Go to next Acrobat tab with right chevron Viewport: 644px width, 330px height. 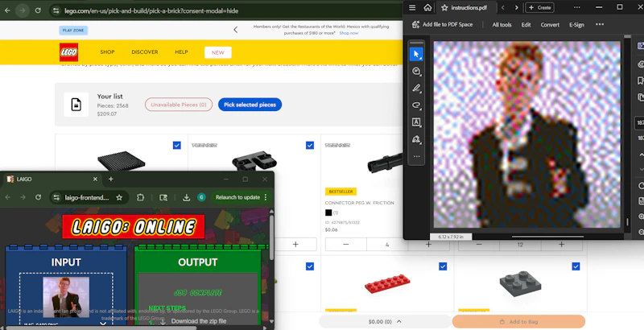click(516, 7)
